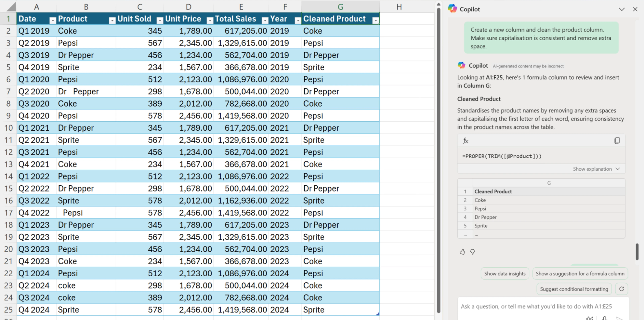
Task: Click the formula text =PROPER(TRIM([@Product]))
Action: point(502,156)
